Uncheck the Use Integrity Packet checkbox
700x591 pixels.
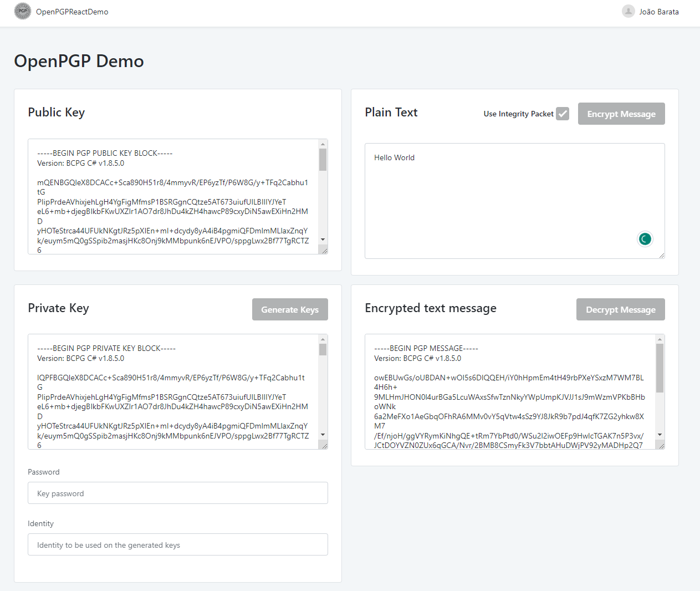coord(563,113)
